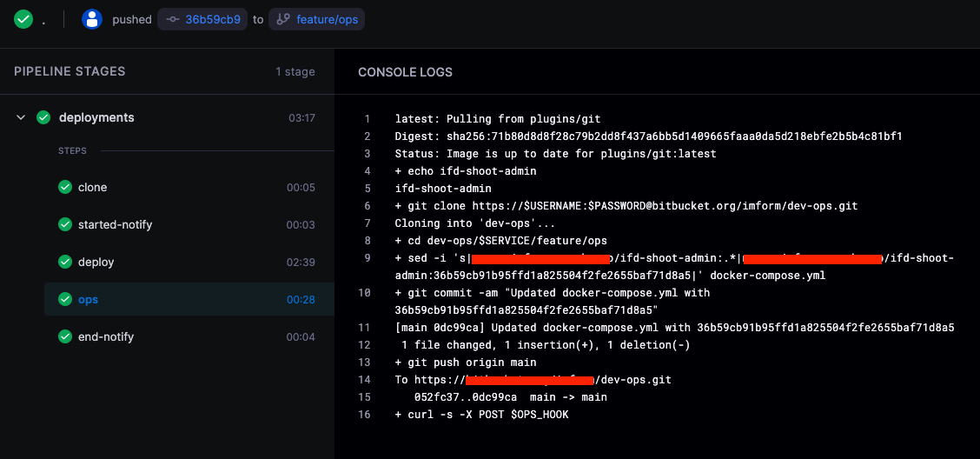Image resolution: width=980 pixels, height=459 pixels.
Task: Click the curl OPS_HOOK log line
Action: 481,415
